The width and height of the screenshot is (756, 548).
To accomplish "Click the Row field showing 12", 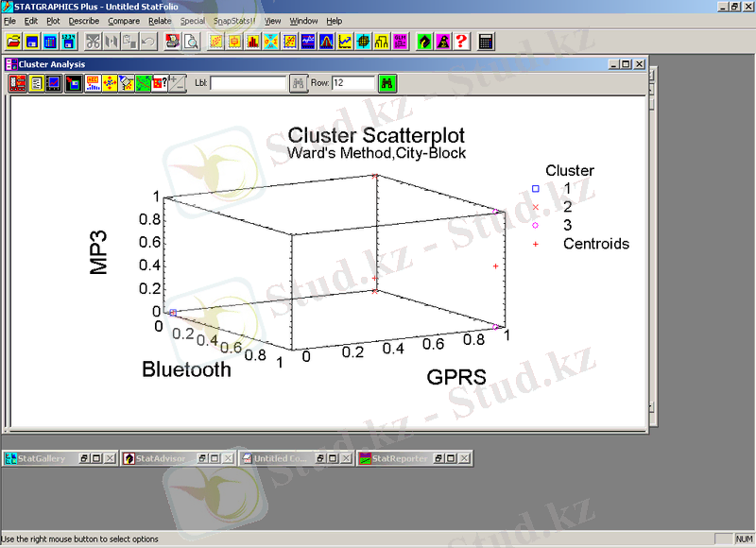I will [352, 83].
